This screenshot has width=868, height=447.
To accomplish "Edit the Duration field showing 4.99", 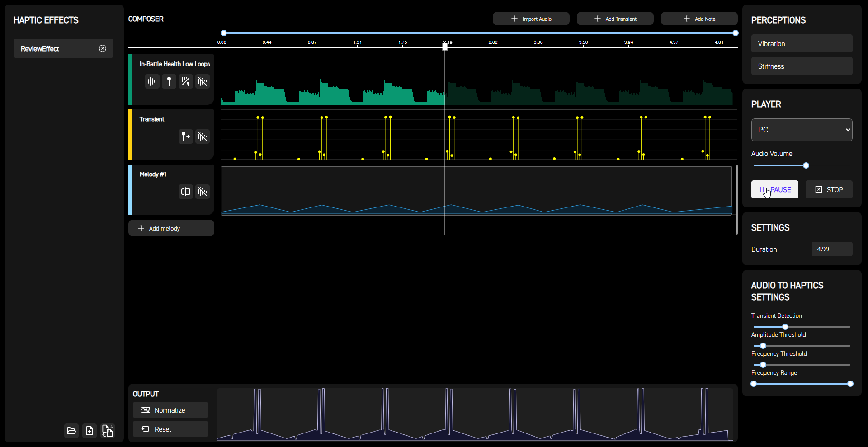I will click(x=831, y=249).
